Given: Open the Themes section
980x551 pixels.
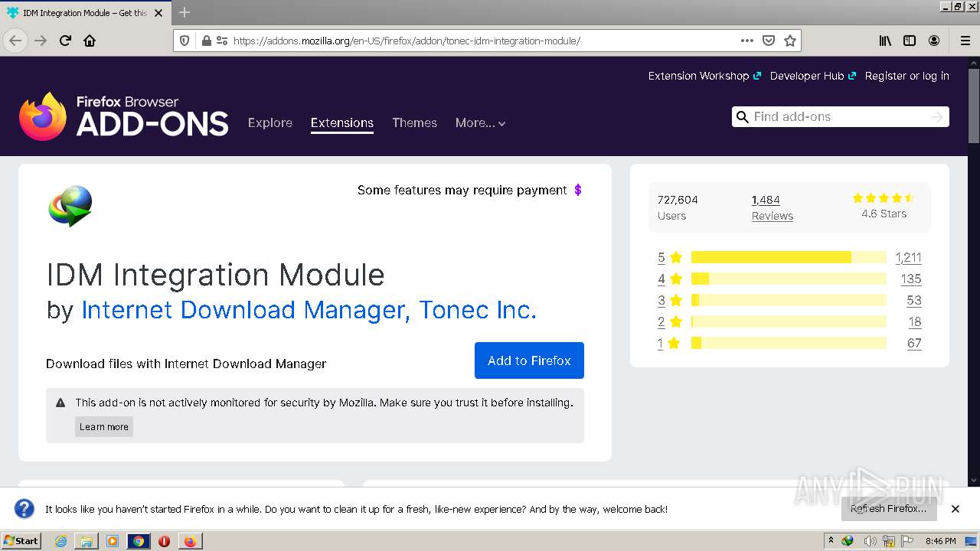Looking at the screenshot, I should pyautogui.click(x=414, y=122).
